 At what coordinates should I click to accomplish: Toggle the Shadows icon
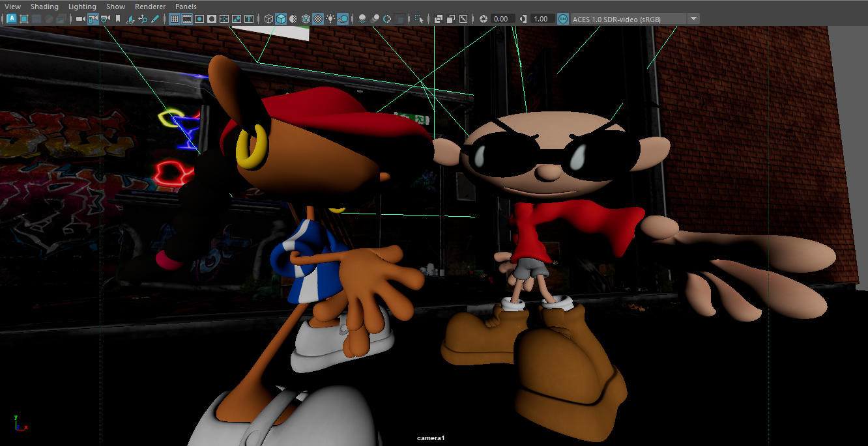click(343, 19)
